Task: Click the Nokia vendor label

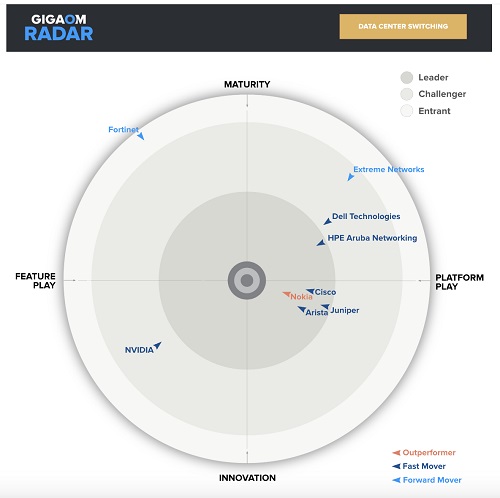Action: (301, 297)
